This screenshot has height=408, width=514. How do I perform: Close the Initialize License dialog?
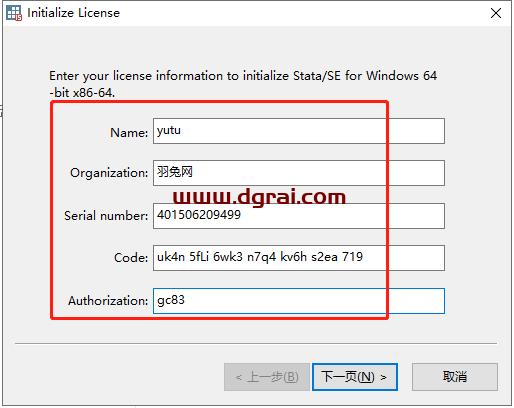[x=496, y=13]
